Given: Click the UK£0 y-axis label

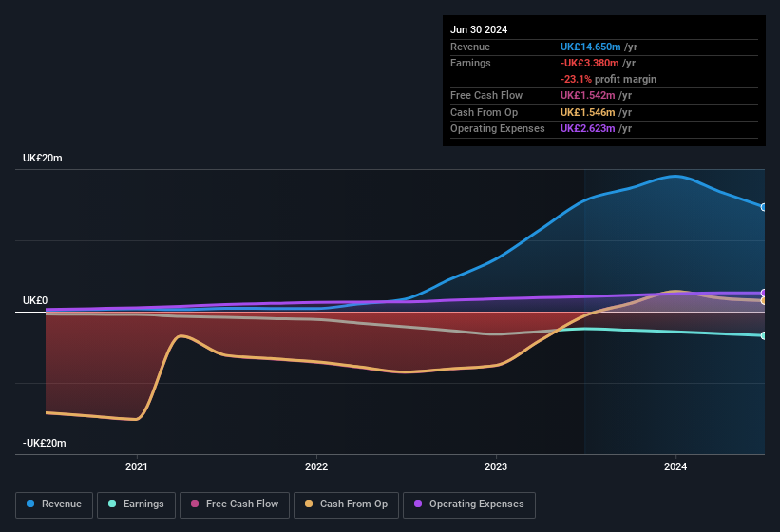Looking at the screenshot, I should point(35,300).
